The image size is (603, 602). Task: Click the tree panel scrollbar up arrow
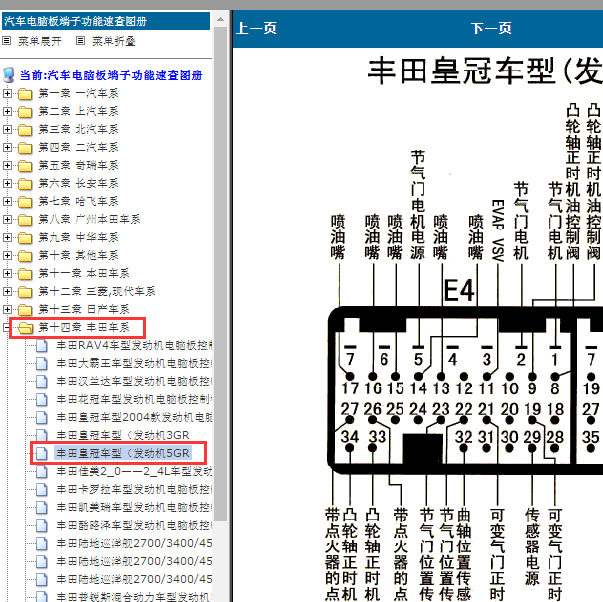click(220, 19)
